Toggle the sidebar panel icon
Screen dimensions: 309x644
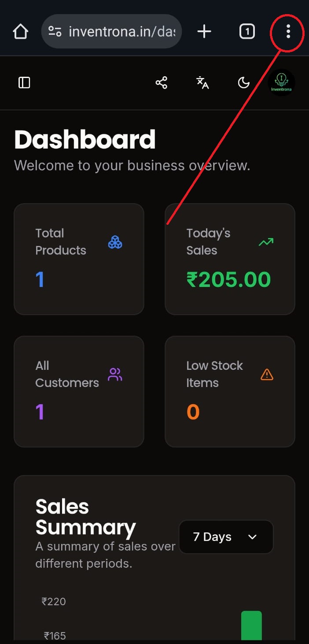[x=24, y=82]
